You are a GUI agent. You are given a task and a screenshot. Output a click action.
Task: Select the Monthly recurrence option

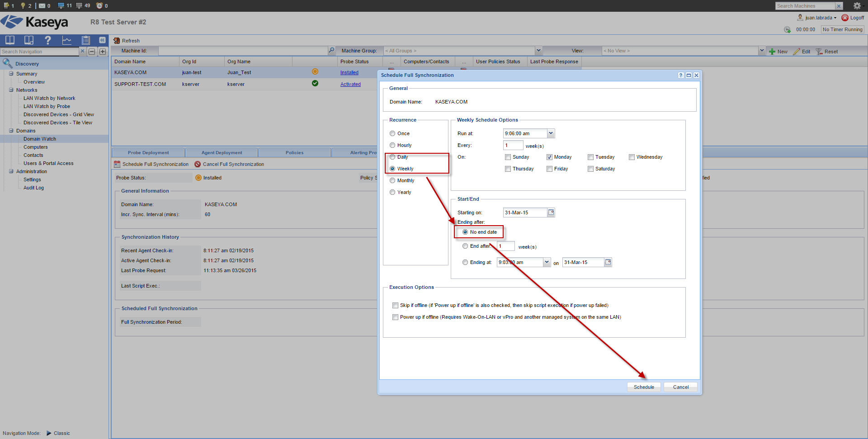[392, 180]
